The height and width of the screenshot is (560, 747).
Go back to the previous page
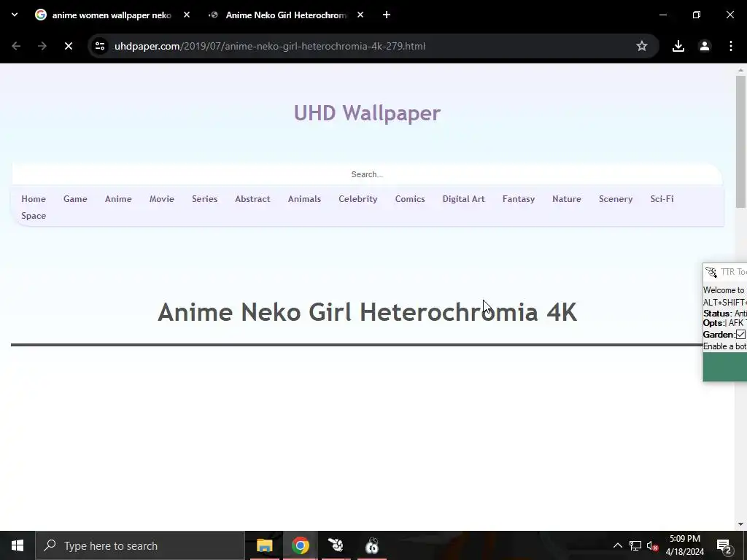16,46
